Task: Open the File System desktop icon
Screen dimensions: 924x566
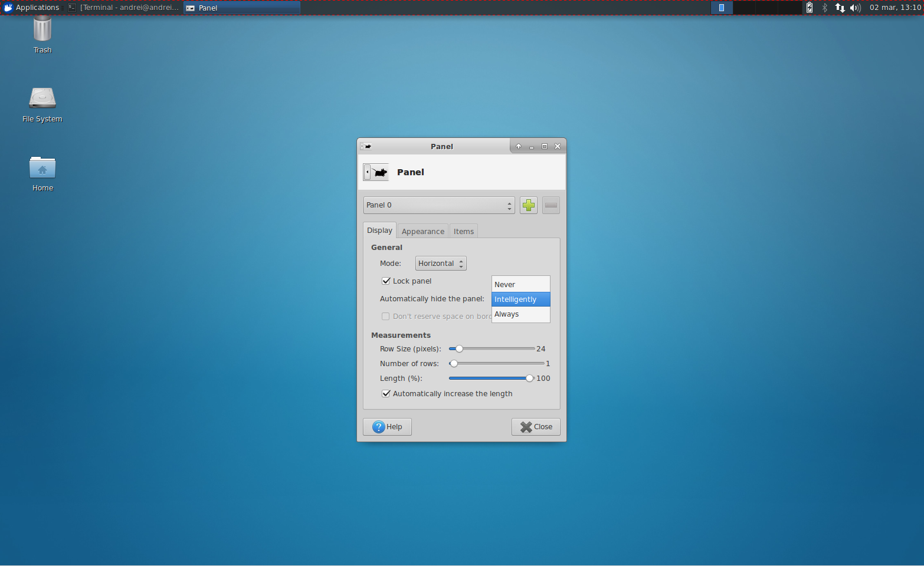Action: coord(42,98)
